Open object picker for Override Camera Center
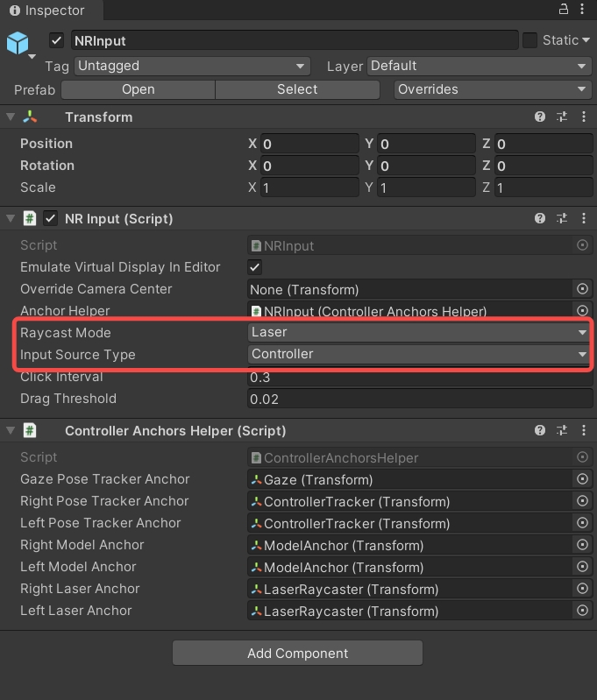 [582, 289]
